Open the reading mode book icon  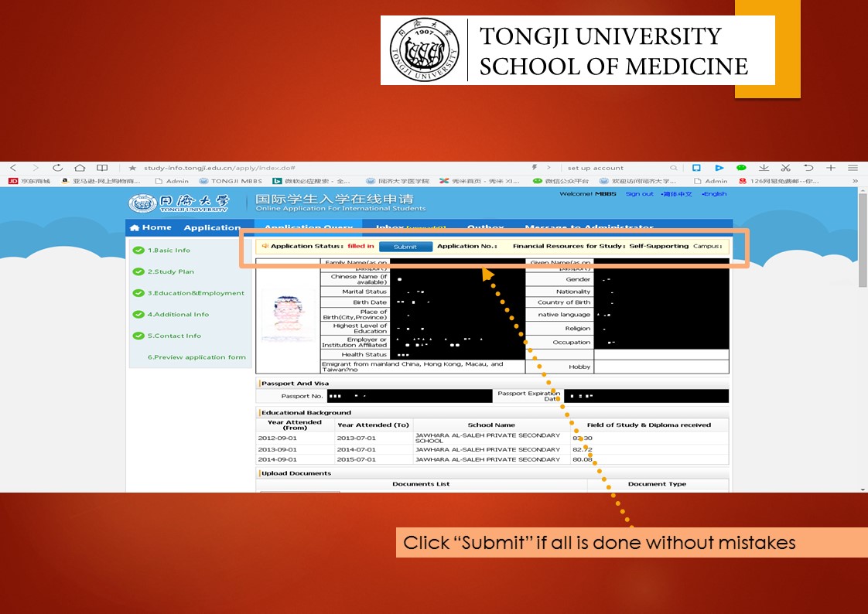(102, 168)
